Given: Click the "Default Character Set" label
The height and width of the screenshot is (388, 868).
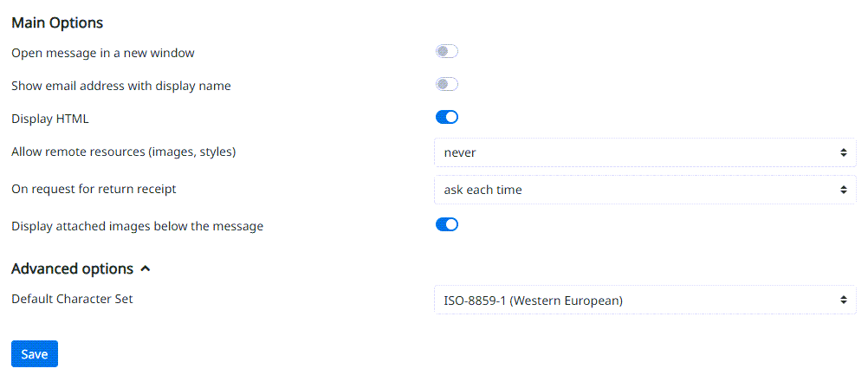Looking at the screenshot, I should click(x=72, y=300).
